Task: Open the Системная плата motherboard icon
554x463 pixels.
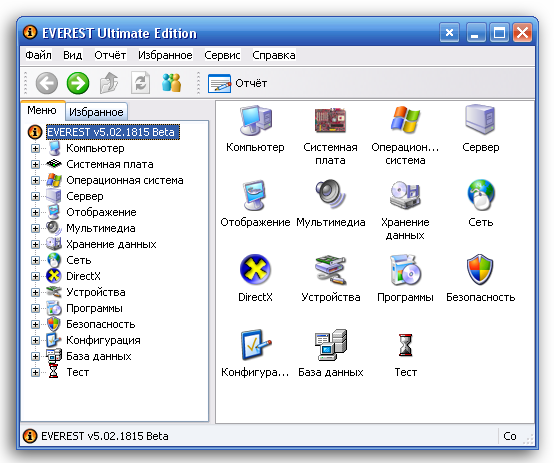Action: pyautogui.click(x=330, y=120)
